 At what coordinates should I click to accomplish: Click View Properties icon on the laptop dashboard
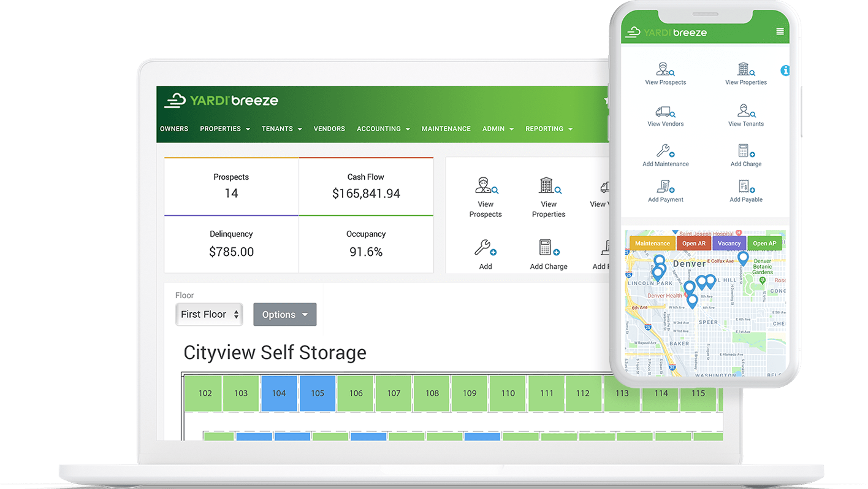coord(549,186)
